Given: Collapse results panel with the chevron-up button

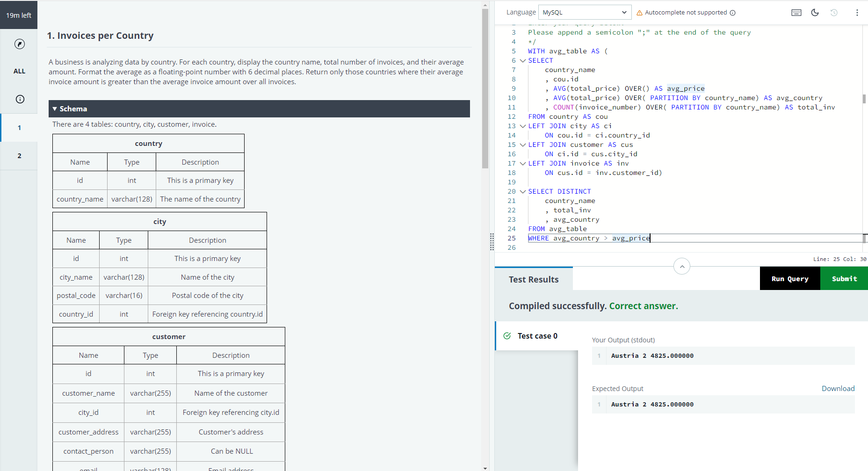Looking at the screenshot, I should 682,267.
